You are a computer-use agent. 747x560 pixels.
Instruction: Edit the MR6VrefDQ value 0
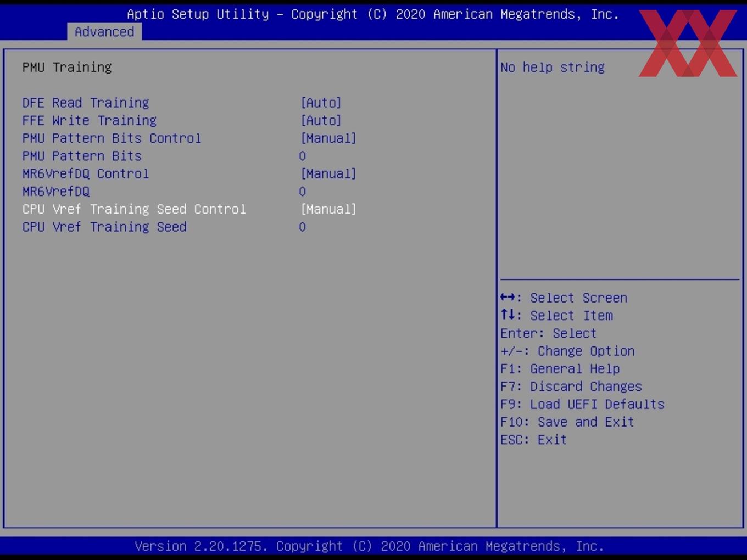303,192
